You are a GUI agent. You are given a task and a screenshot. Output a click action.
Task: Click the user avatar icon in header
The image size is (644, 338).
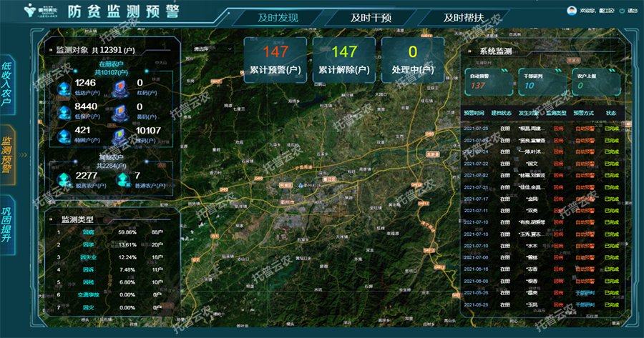tap(571, 11)
